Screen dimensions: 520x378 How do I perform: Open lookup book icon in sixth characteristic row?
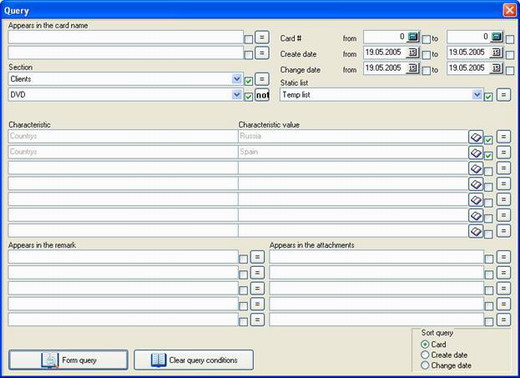tap(476, 215)
